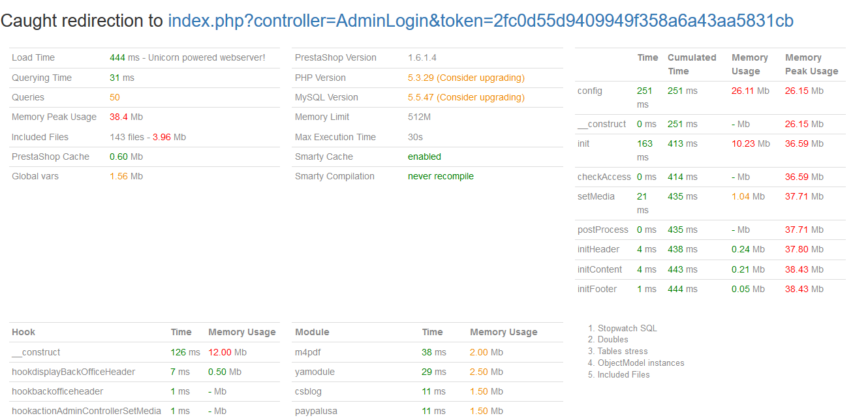Viewport: 868px width, 418px height.
Task: Click the Hook table column header
Action: pyautogui.click(x=23, y=332)
